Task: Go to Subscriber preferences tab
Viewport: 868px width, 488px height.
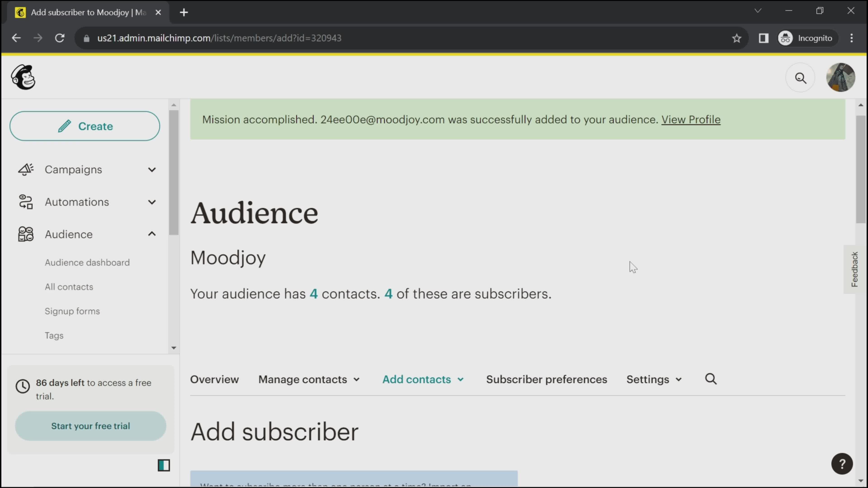Action: click(546, 379)
